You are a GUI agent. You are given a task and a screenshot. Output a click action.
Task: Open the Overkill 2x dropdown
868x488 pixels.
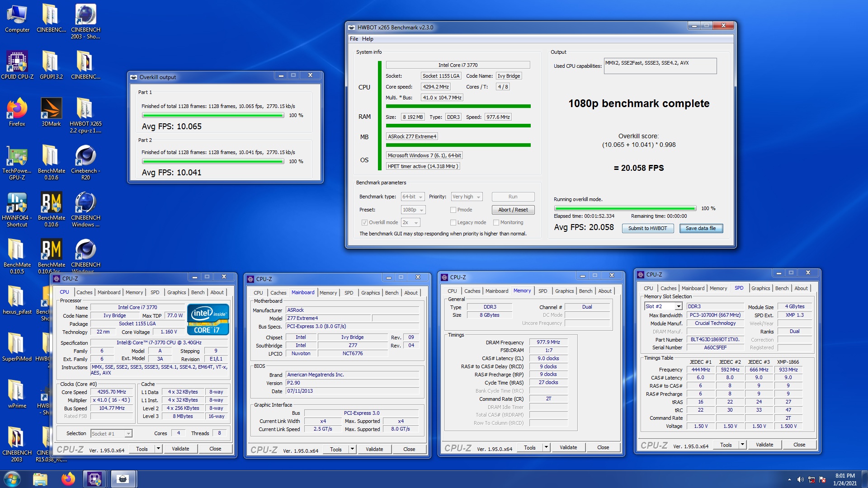click(410, 222)
